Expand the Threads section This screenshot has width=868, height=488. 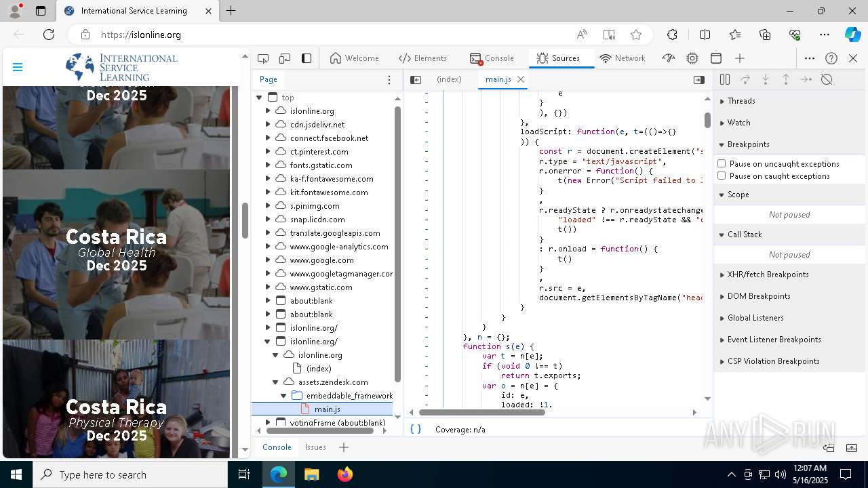(791, 101)
